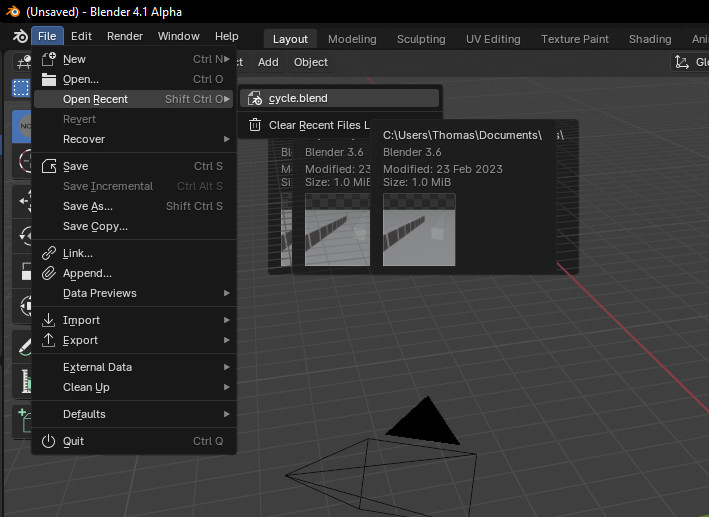Choose Link... from the File menu
Viewport: 709px width, 517px height.
[134, 253]
